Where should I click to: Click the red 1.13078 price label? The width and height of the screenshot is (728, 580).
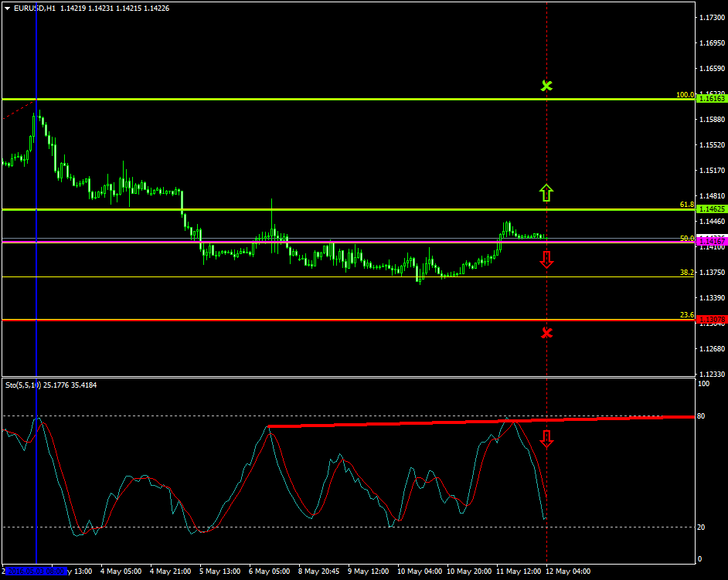[711, 320]
